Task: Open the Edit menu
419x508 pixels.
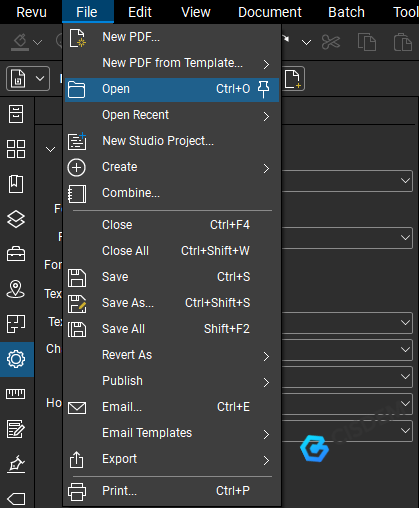Action: point(140,12)
